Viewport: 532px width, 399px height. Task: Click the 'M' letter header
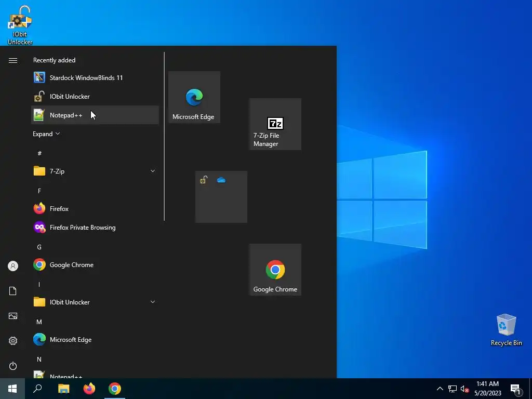tap(39, 322)
